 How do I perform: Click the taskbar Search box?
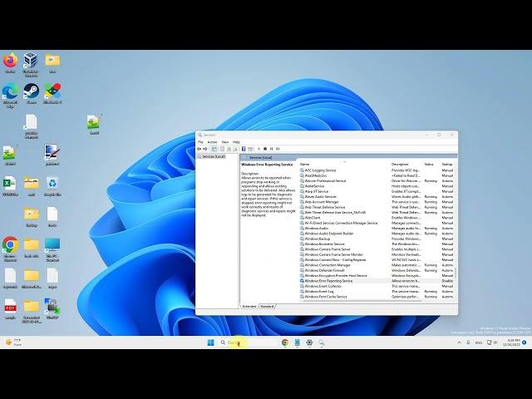249,342
